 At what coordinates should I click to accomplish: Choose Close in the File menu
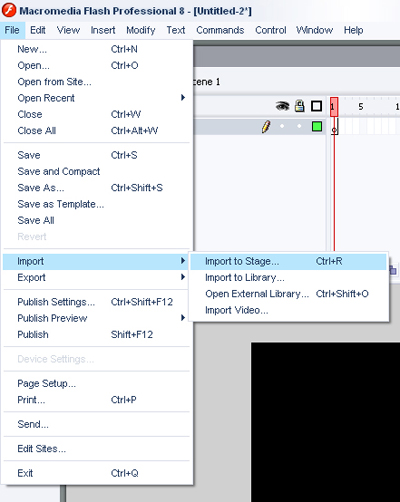tap(97, 114)
